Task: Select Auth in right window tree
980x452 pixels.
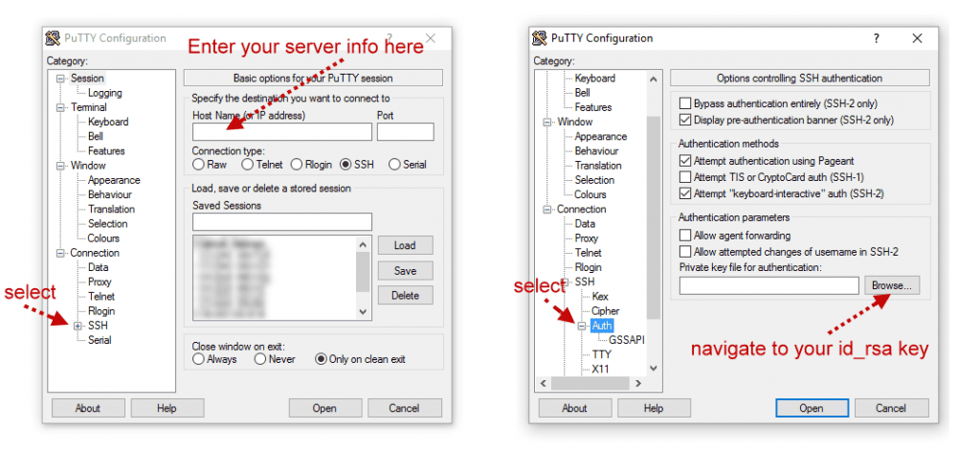Action: 602,326
